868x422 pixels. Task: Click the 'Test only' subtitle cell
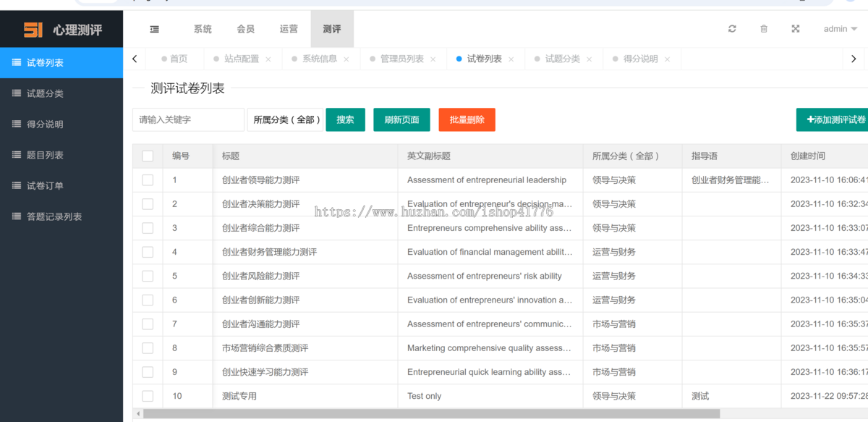tap(490, 396)
